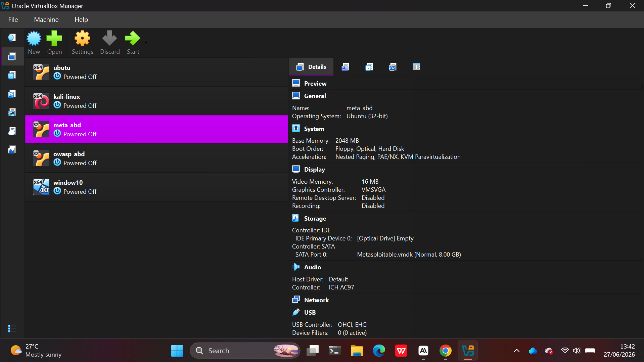Toggle the sidebar text labels icon at bottom-left

point(12,328)
